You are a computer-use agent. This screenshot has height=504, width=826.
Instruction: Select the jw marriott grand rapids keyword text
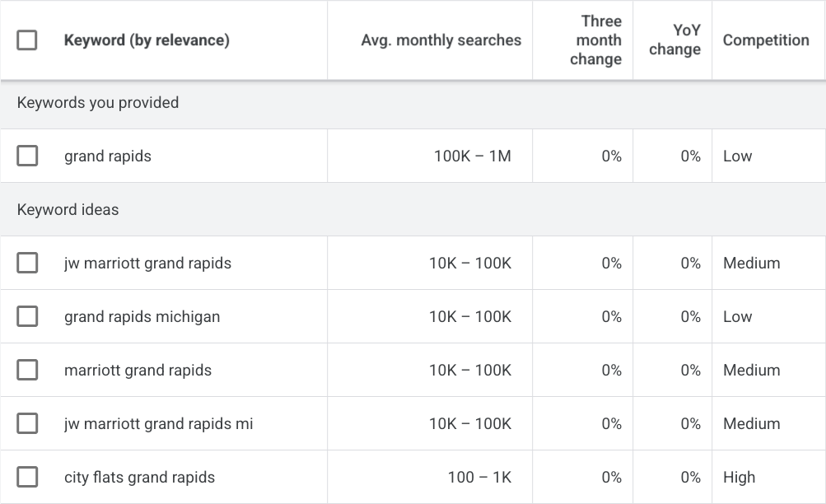pos(148,263)
